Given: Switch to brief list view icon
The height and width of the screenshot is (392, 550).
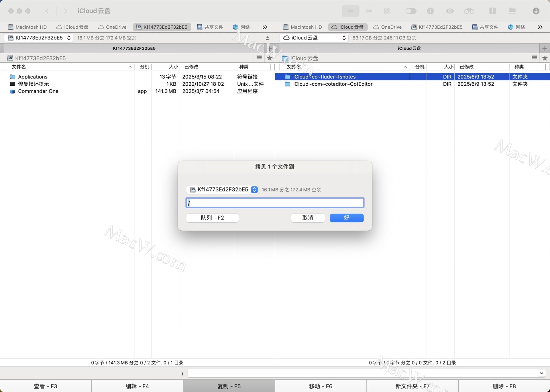Looking at the screenshot, I should point(369,11).
